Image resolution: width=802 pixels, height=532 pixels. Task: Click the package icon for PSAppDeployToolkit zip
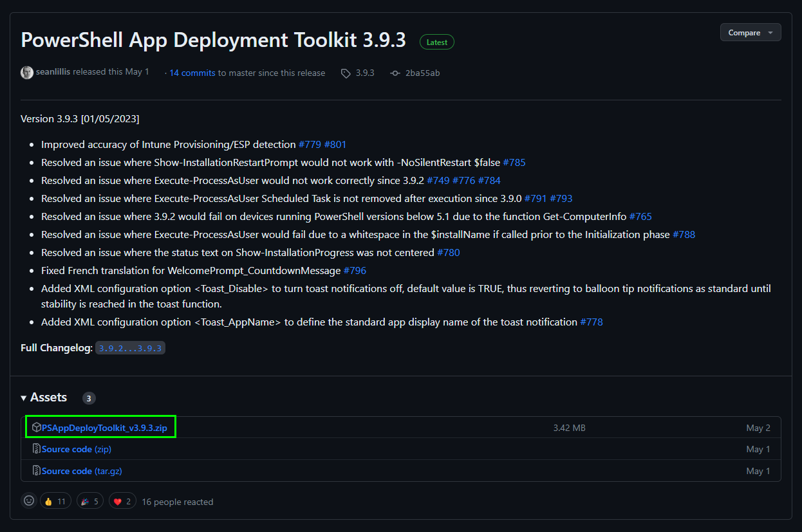coord(37,428)
